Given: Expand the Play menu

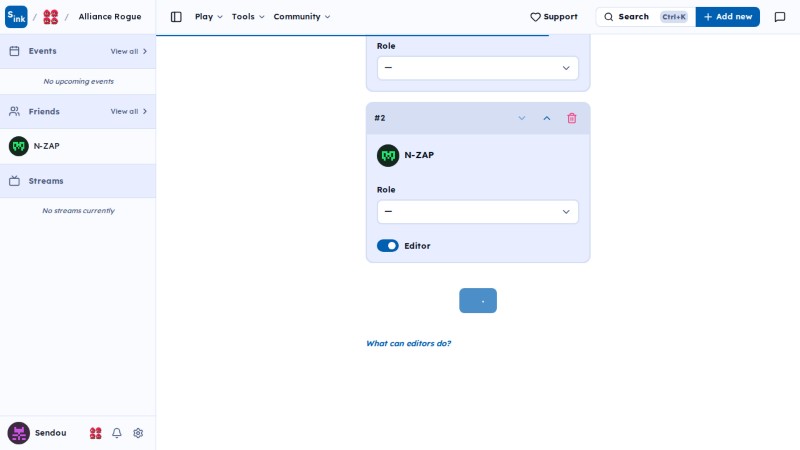Looking at the screenshot, I should (x=208, y=17).
